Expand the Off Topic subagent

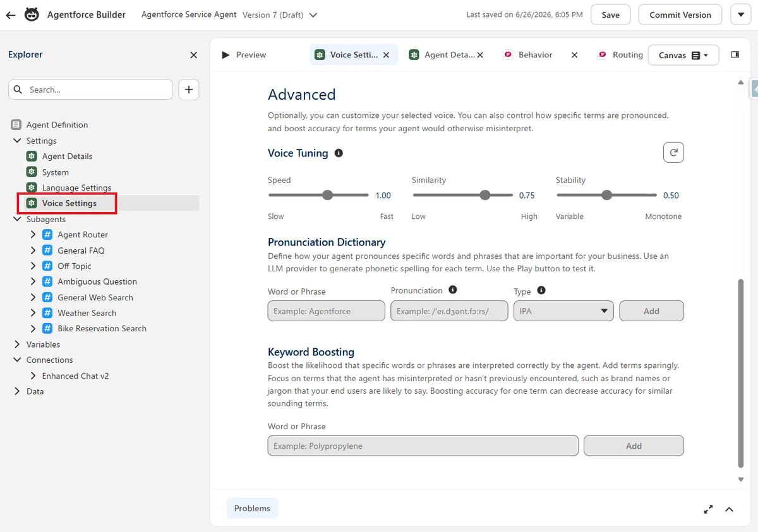click(x=33, y=266)
